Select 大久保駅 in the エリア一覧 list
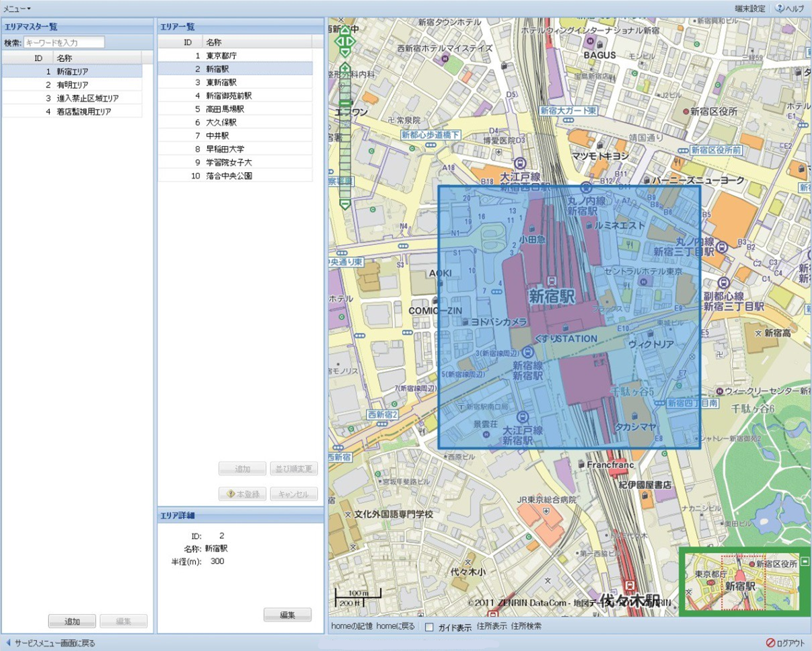The width and height of the screenshot is (812, 651). [x=235, y=122]
